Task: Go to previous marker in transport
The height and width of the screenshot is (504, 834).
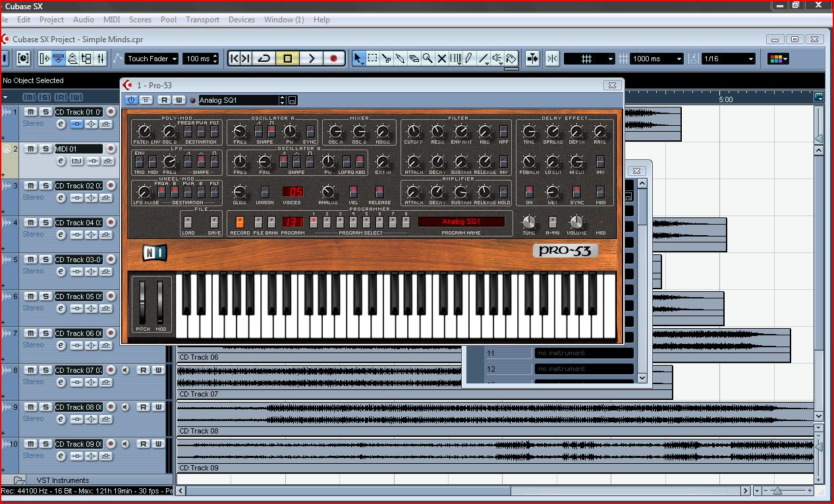Action: click(x=234, y=59)
